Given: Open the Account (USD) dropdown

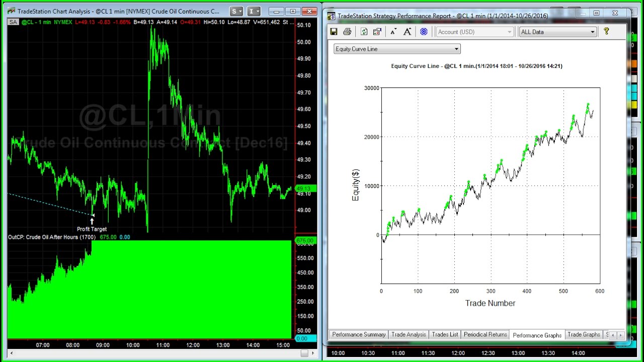Looking at the screenshot, I should coord(474,32).
